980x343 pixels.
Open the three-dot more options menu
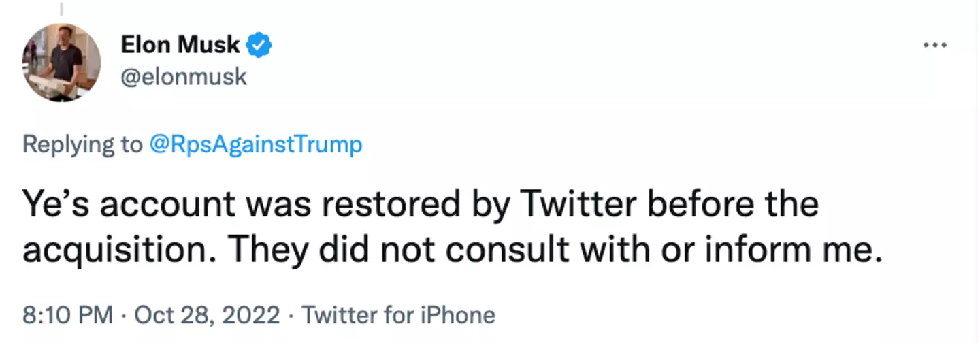pyautogui.click(x=934, y=45)
